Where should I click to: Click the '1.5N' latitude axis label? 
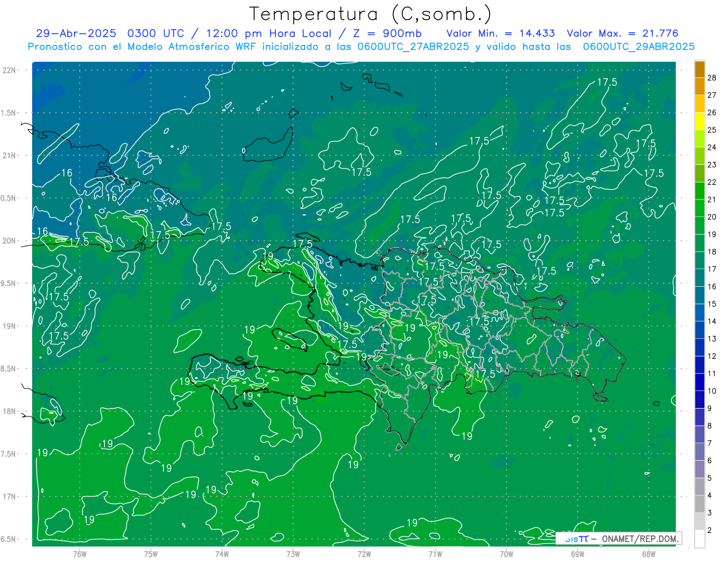[x=9, y=113]
